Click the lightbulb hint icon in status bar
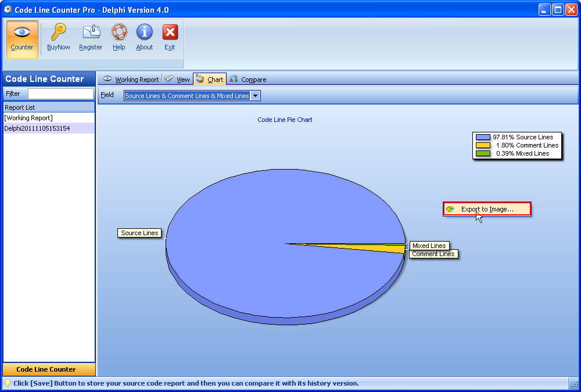 pyautogui.click(x=8, y=383)
